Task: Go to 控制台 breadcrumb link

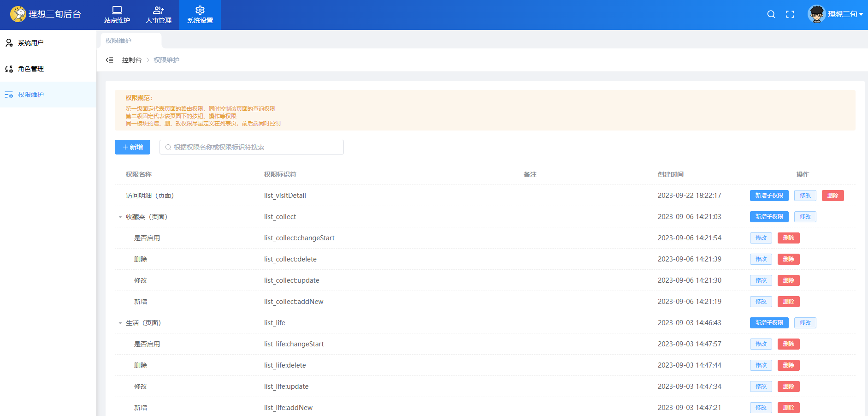Action: 131,60
